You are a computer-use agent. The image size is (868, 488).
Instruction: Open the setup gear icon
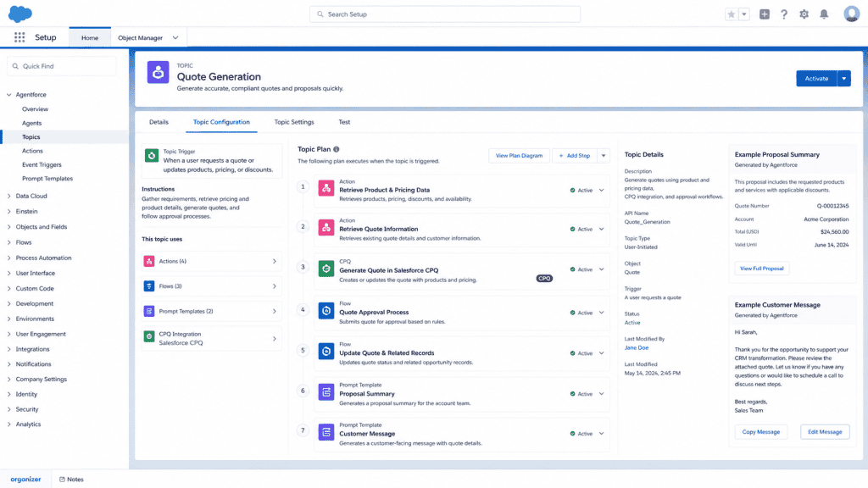click(x=804, y=14)
